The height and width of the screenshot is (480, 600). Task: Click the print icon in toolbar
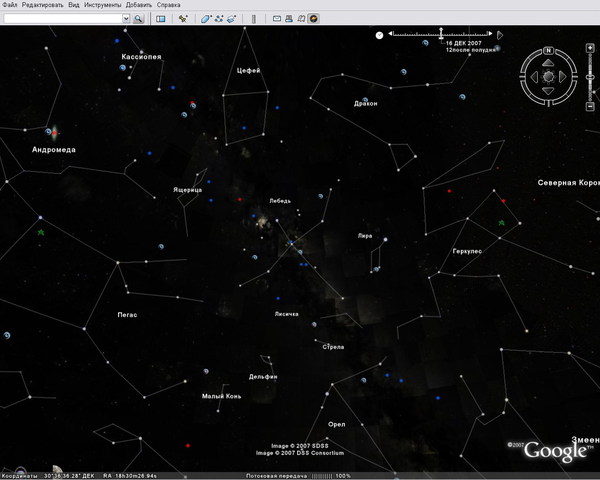pyautogui.click(x=286, y=18)
